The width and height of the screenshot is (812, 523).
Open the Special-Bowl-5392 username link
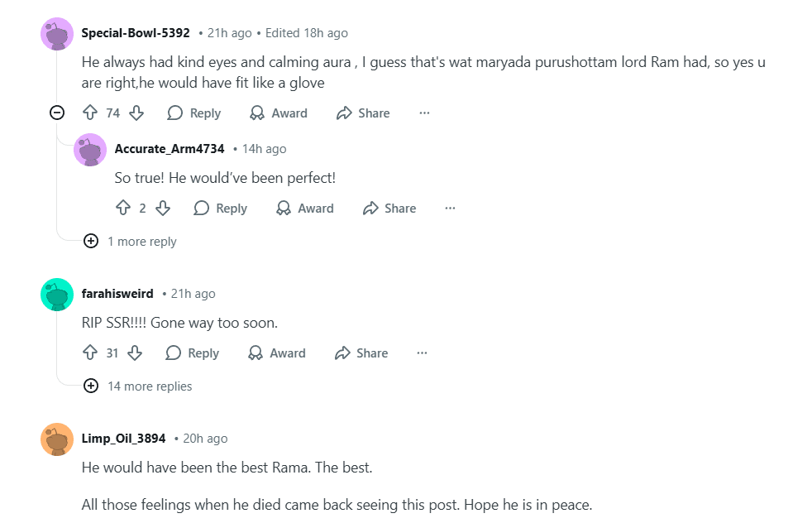[x=136, y=33]
